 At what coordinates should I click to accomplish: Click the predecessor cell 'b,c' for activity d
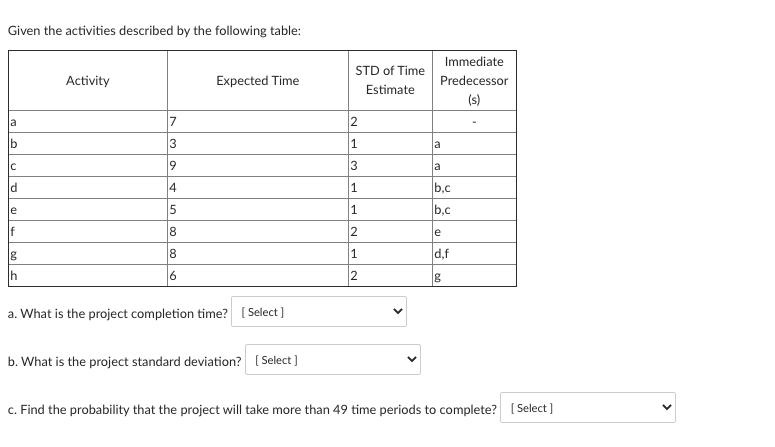(x=474, y=188)
